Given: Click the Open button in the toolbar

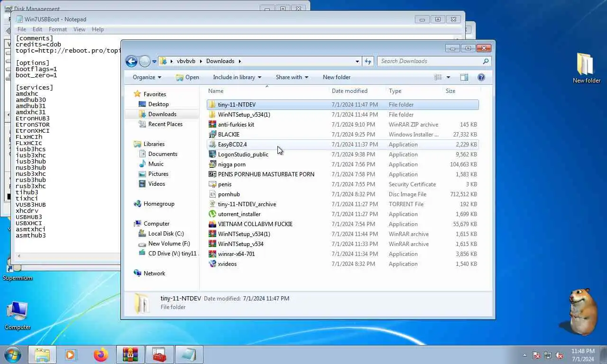Looking at the screenshot, I should (187, 77).
